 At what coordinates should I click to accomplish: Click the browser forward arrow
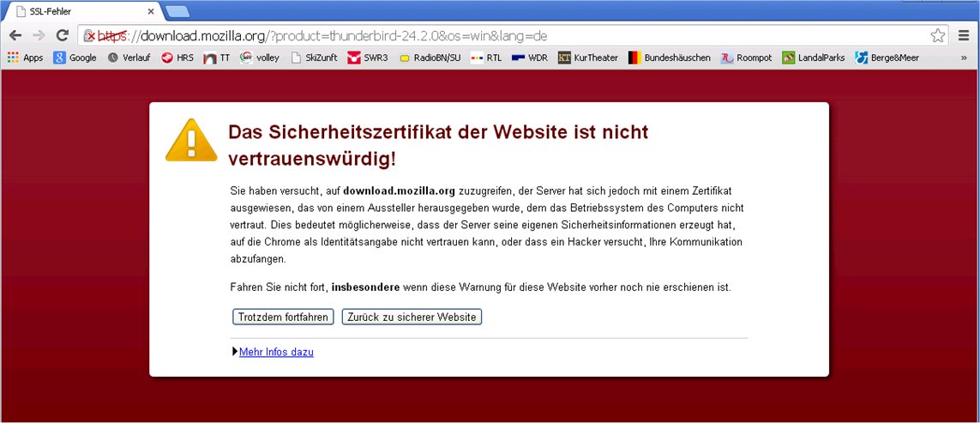point(38,35)
